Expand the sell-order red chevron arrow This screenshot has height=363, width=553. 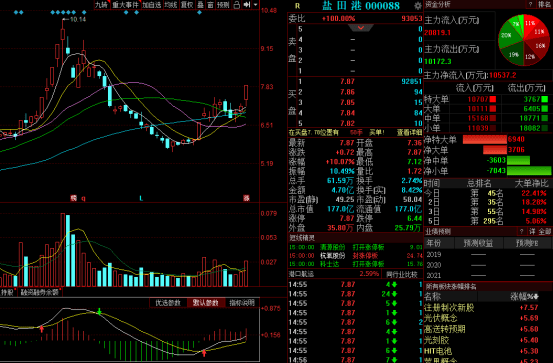pyautogui.click(x=360, y=28)
